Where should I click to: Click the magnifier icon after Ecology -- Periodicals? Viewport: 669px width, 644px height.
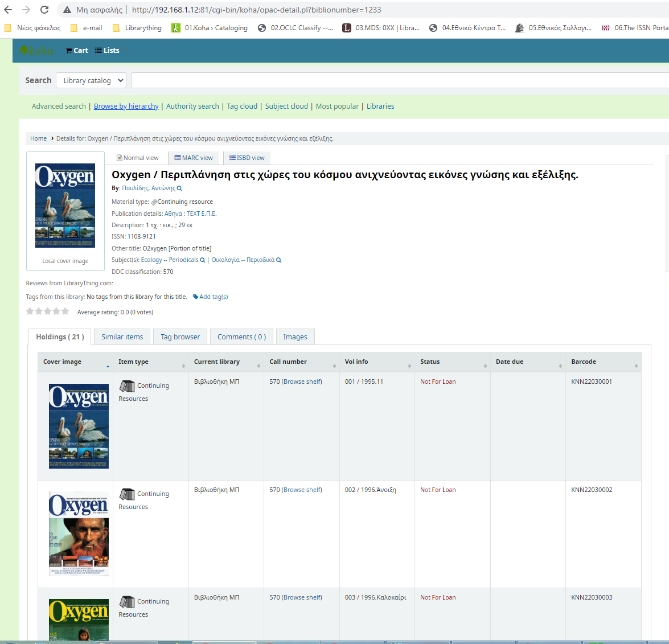[x=202, y=260]
